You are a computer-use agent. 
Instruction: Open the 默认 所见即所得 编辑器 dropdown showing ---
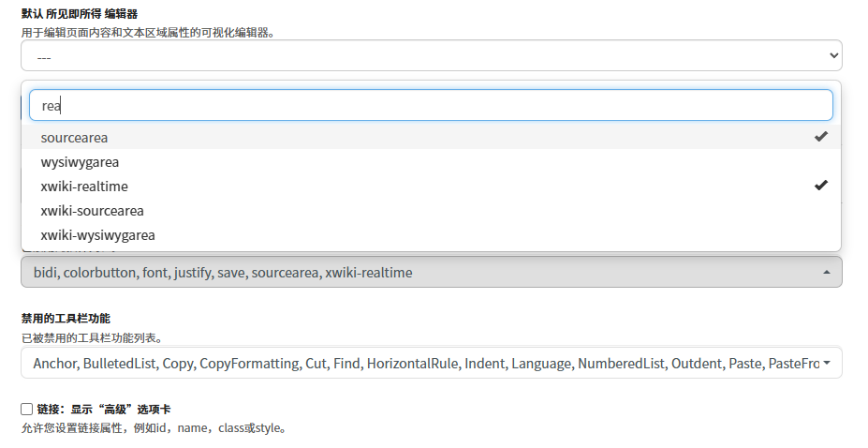click(x=431, y=56)
